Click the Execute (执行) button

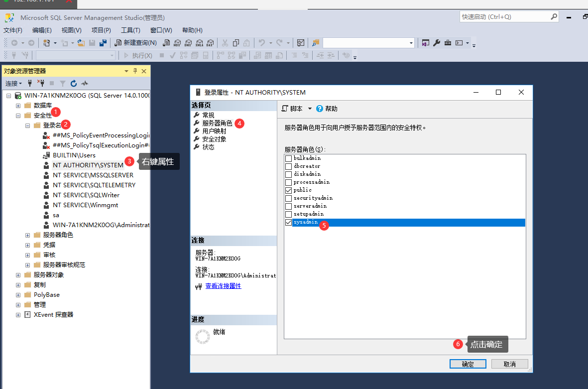[x=138, y=55]
